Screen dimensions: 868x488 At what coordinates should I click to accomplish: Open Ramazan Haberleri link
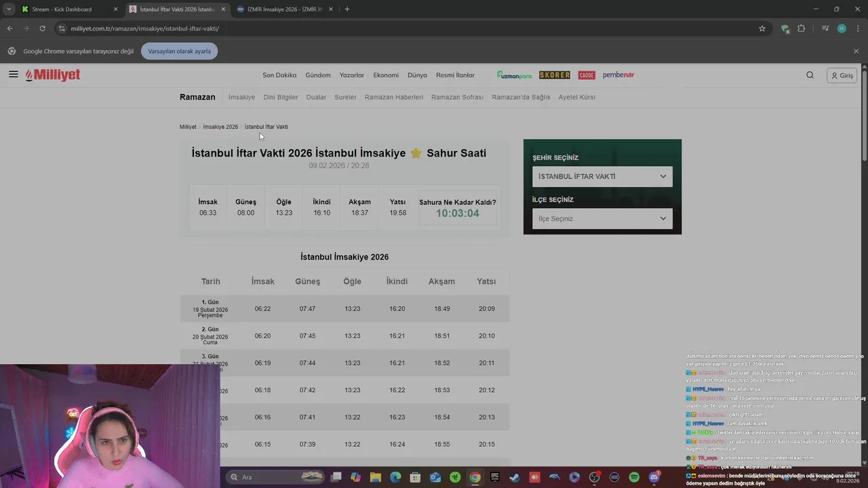[394, 97]
